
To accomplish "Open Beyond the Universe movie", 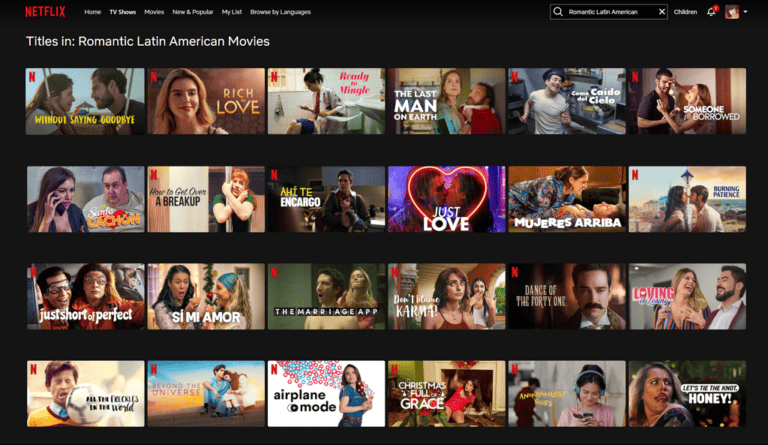I will click(x=206, y=394).
